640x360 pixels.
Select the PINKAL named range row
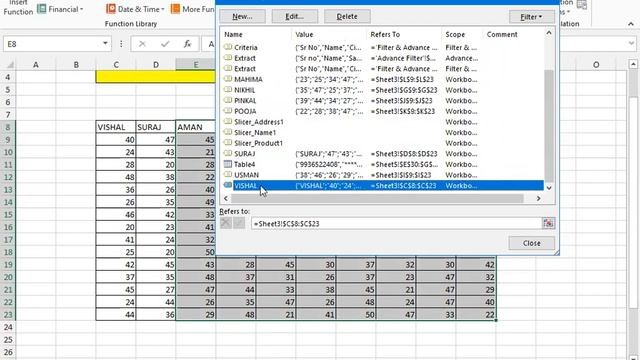tap(383, 100)
